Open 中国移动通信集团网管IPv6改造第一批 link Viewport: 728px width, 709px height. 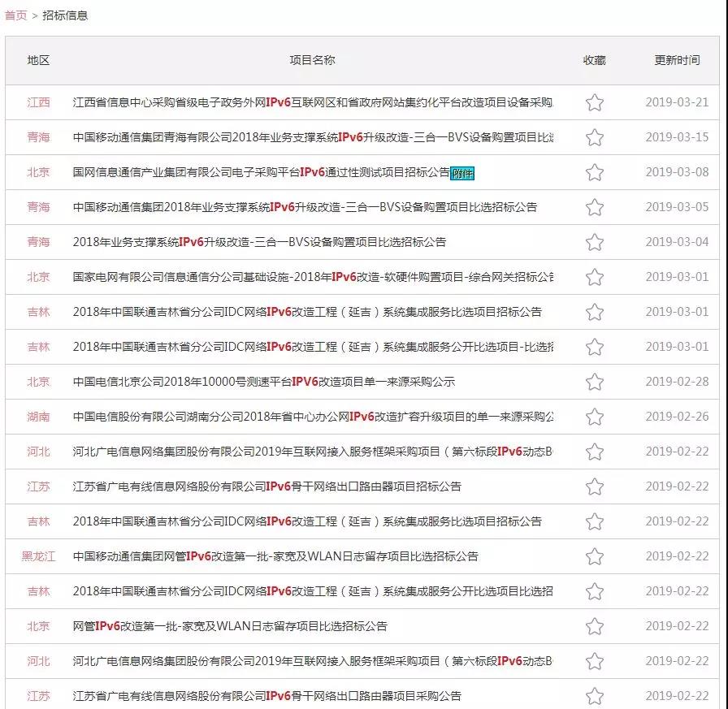point(275,556)
